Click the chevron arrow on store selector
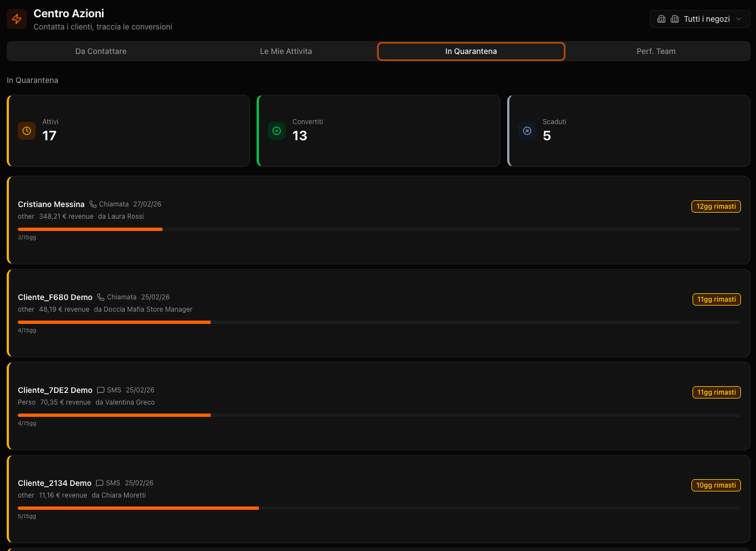This screenshot has height=551, width=756. [739, 19]
